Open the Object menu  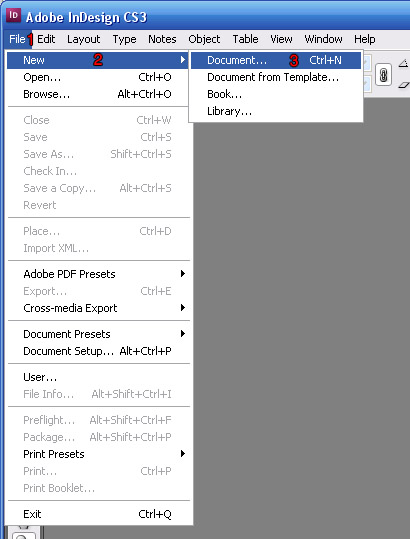coord(204,39)
